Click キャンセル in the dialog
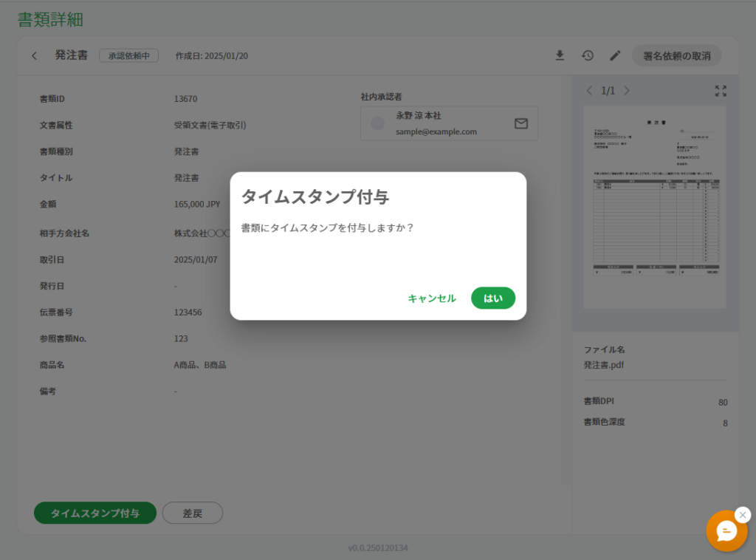The image size is (756, 560). [x=432, y=298]
